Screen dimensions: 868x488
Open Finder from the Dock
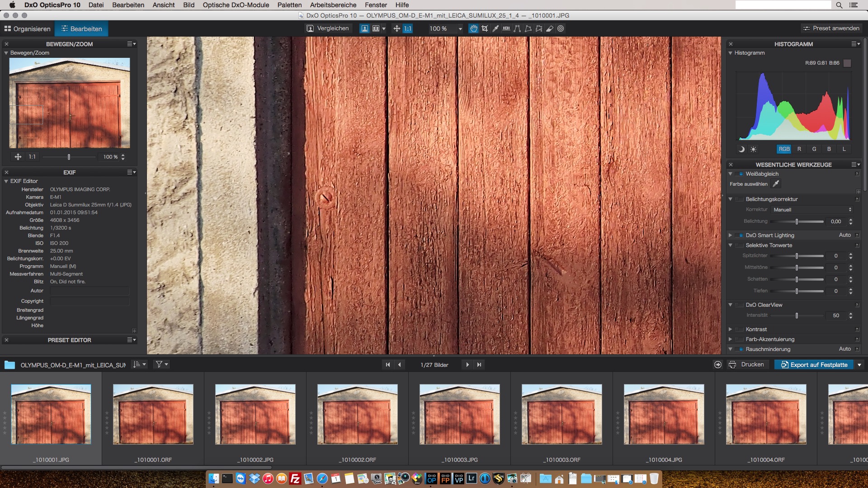tap(213, 479)
